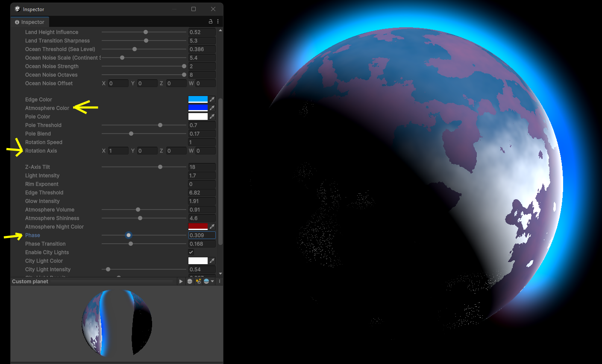Pick City Light Color with eyedropper
The width and height of the screenshot is (602, 364).
click(x=212, y=261)
